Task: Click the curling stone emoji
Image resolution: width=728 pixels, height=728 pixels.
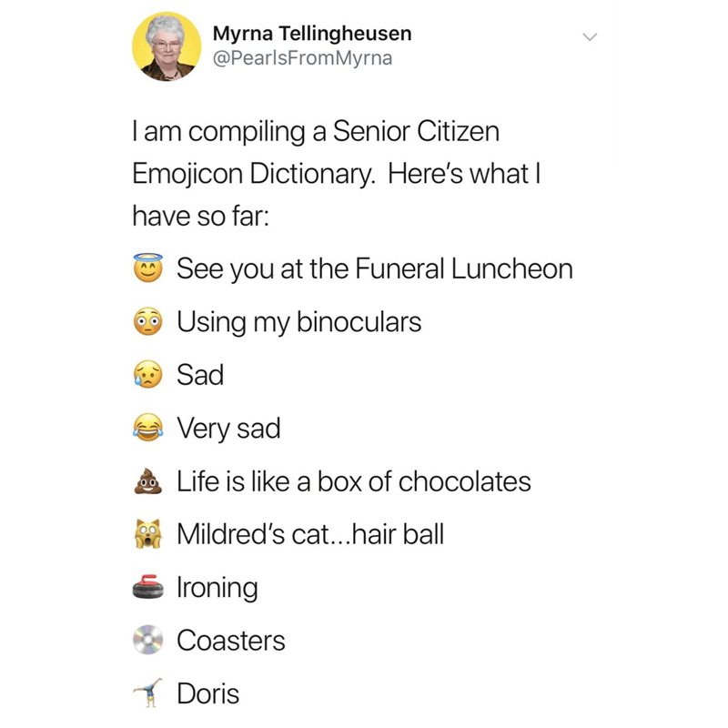Action: point(149,587)
